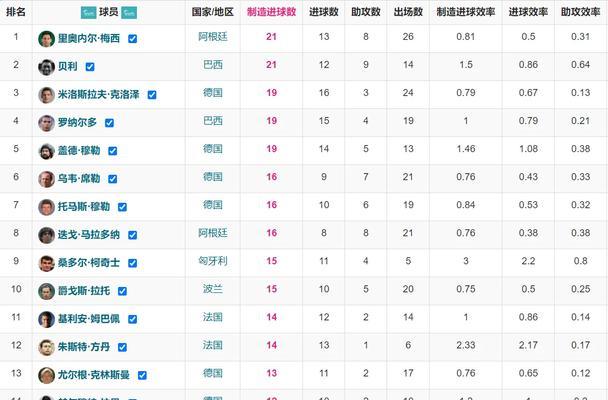Sort by the 排名 column header
The image size is (608, 400).
pos(16,12)
